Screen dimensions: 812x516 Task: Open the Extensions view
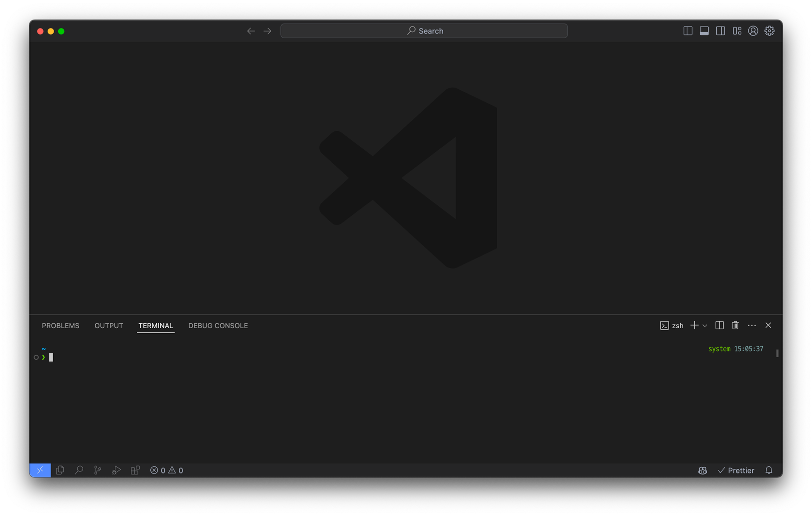tap(134, 470)
